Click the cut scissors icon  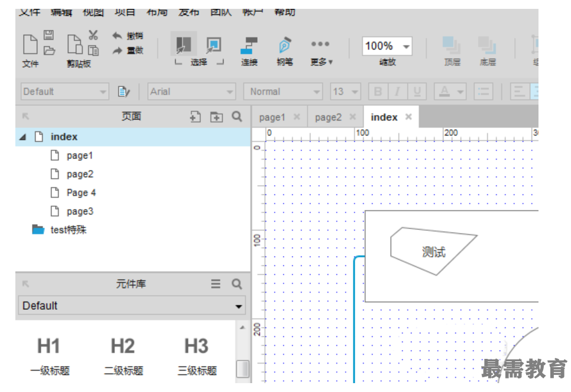[93, 35]
